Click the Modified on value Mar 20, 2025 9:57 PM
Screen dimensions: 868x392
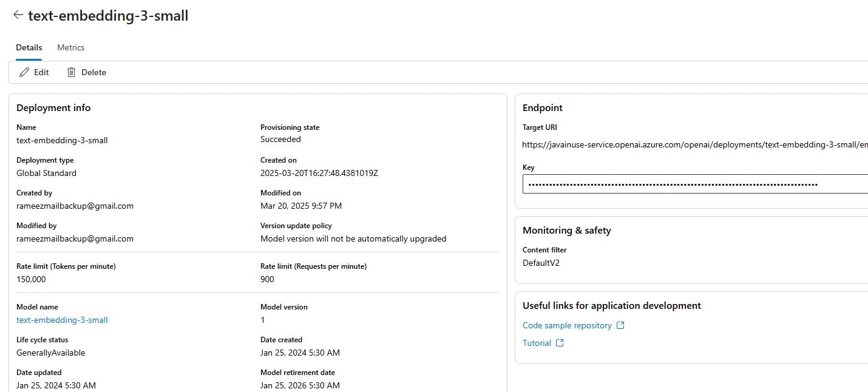[301, 206]
